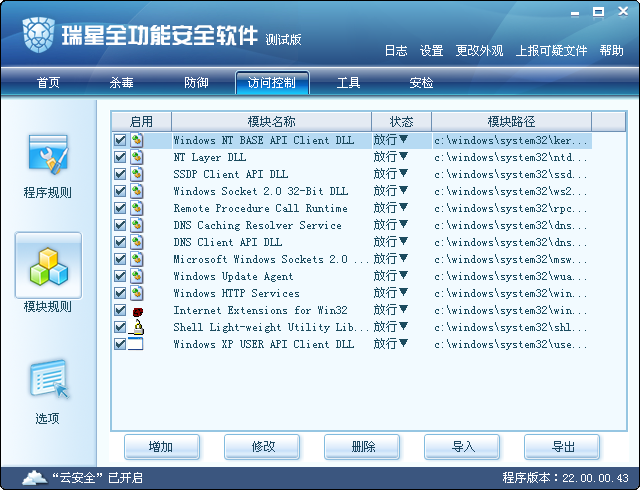640x490 pixels.
Task: Uncheck Windows Update Agent checkbox
Action: pyautogui.click(x=120, y=276)
